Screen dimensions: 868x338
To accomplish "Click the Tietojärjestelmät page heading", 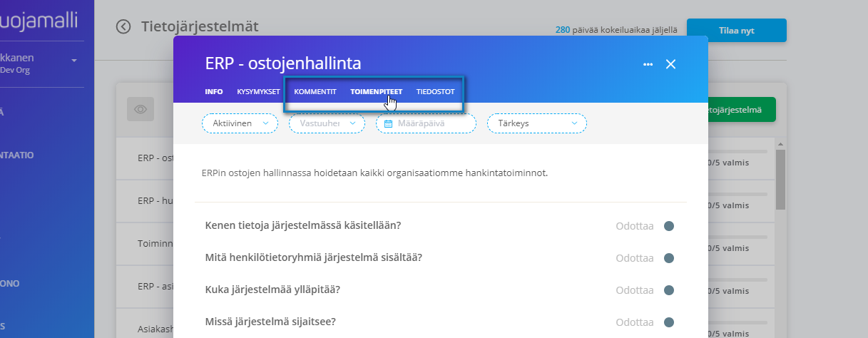I will (x=200, y=27).
